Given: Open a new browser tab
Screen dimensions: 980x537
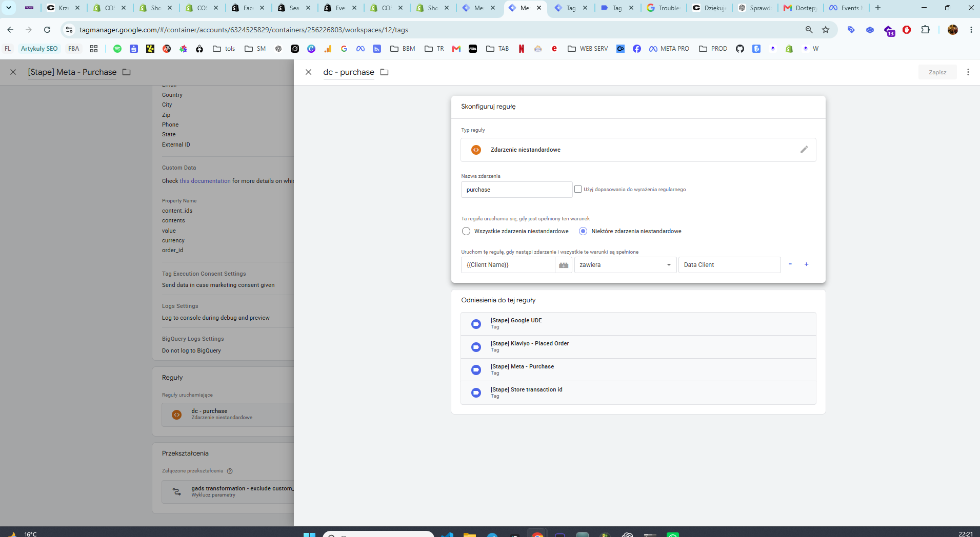Looking at the screenshot, I should click(878, 8).
